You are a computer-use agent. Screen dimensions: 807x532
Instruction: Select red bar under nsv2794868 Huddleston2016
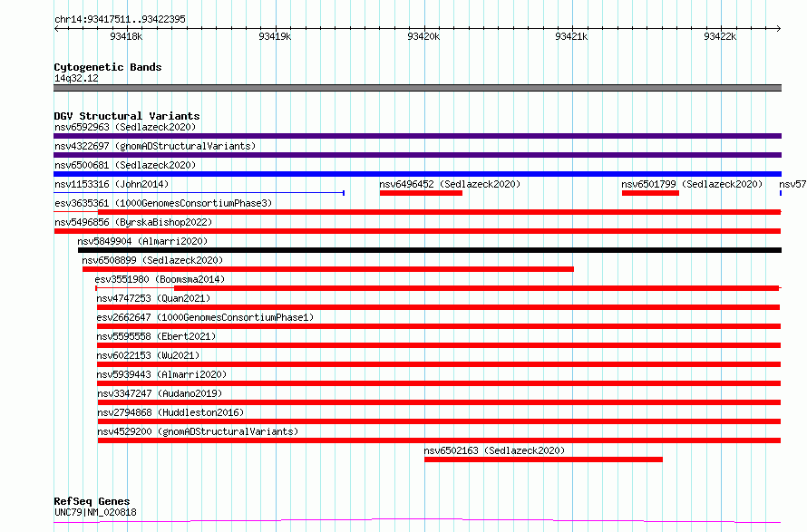439,421
